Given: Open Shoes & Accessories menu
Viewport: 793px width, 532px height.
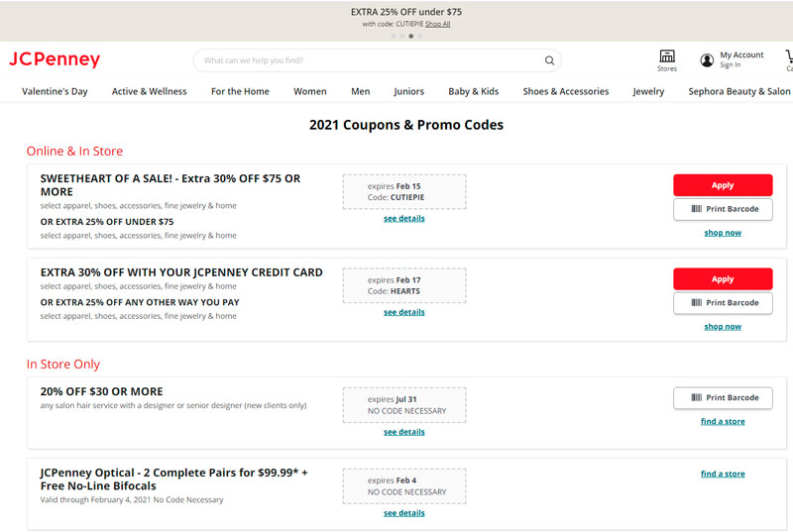Looking at the screenshot, I should tap(566, 91).
